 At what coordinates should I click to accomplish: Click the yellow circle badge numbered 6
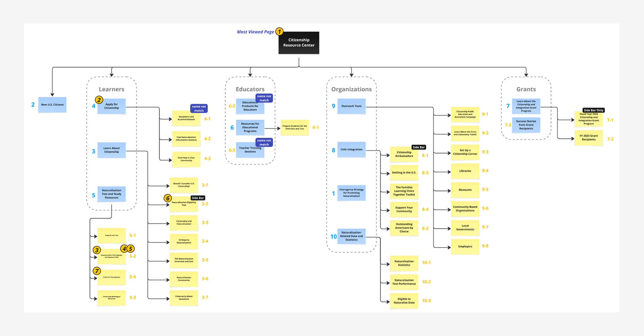(168, 198)
